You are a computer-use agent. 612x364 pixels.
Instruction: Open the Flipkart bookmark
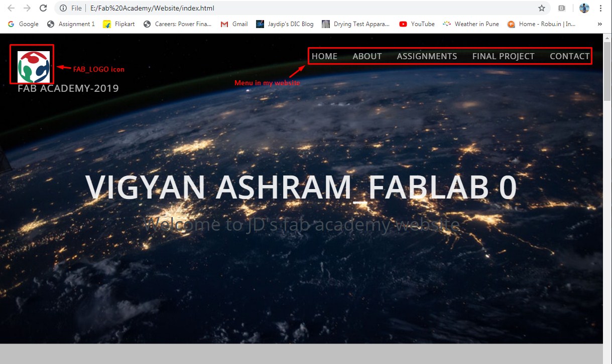coord(119,24)
